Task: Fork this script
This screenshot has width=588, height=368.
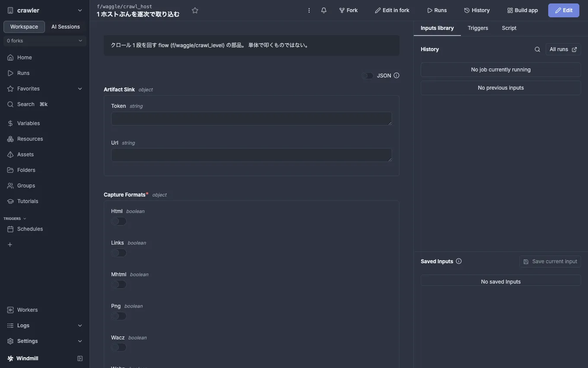Action: pyautogui.click(x=348, y=10)
